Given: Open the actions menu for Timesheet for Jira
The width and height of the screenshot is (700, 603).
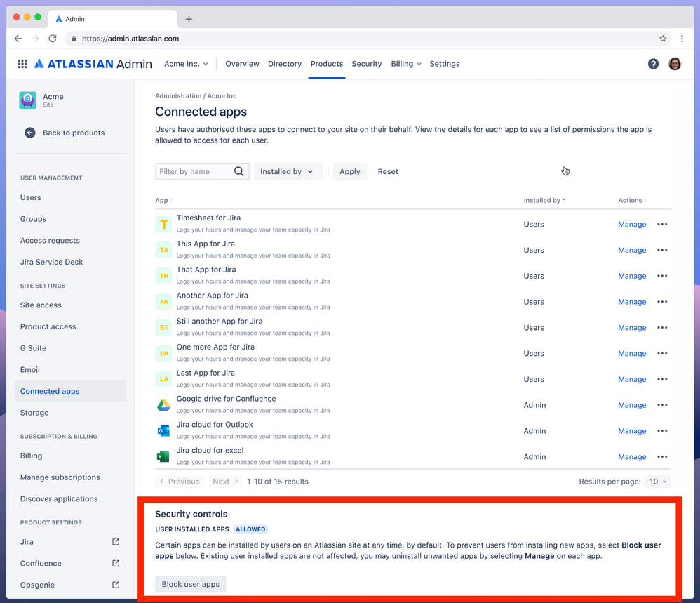Looking at the screenshot, I should tap(661, 224).
